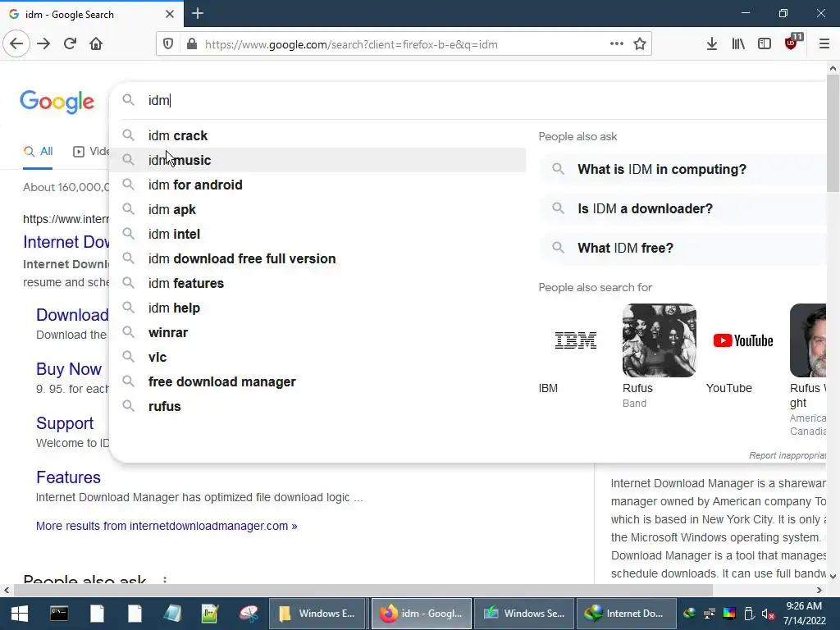The width and height of the screenshot is (840, 630).
Task: Click the YouTube logo thumbnail
Action: (x=743, y=340)
